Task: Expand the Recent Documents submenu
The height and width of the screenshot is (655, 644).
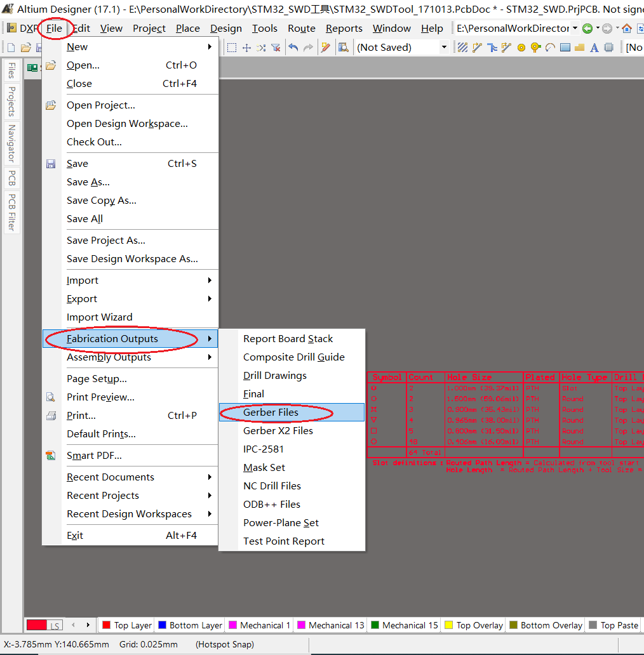Action: [x=130, y=477]
